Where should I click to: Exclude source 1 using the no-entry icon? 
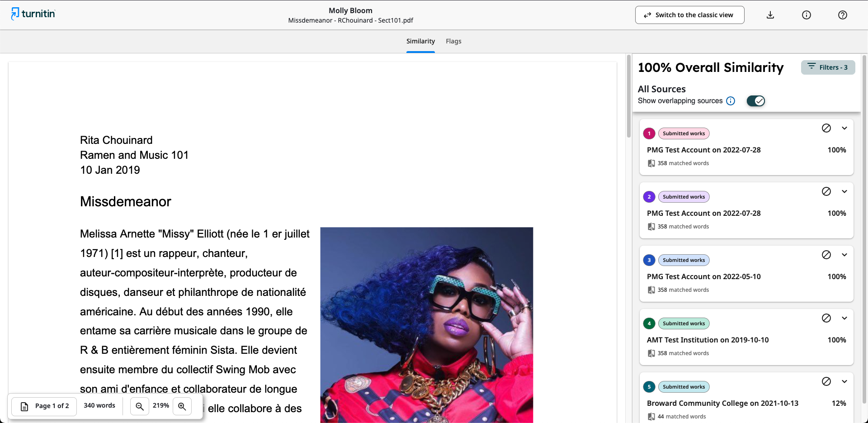tap(827, 128)
